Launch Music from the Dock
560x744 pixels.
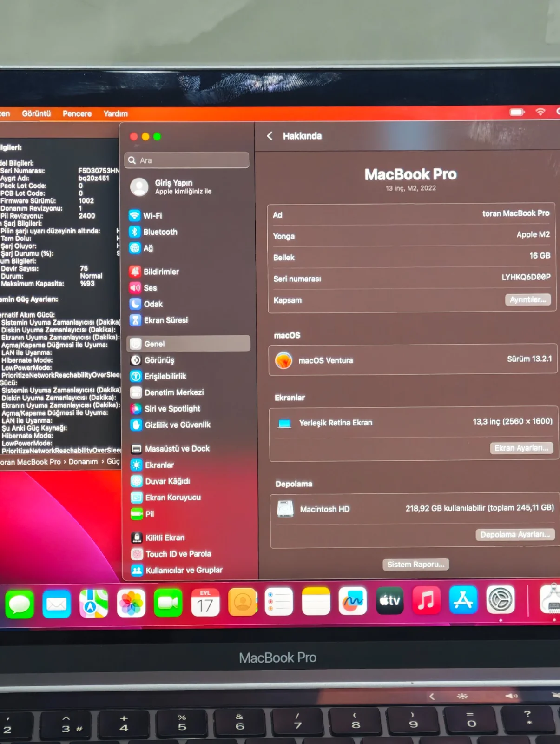(x=426, y=600)
